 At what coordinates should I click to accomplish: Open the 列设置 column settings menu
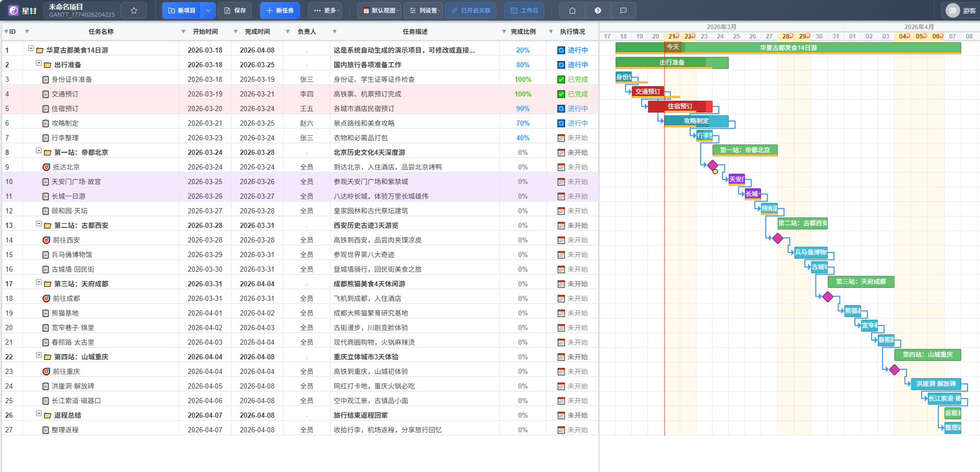click(x=423, y=10)
